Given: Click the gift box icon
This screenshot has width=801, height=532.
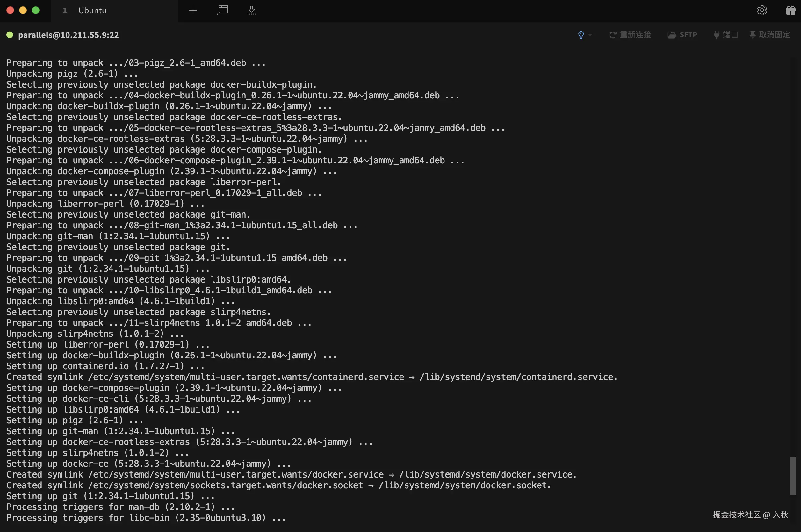Looking at the screenshot, I should [790, 10].
